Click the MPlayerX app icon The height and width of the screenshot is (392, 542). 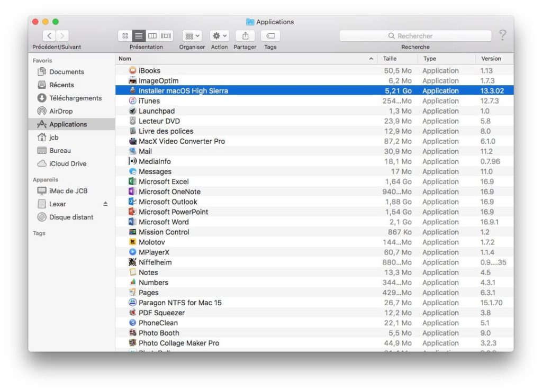tap(132, 252)
